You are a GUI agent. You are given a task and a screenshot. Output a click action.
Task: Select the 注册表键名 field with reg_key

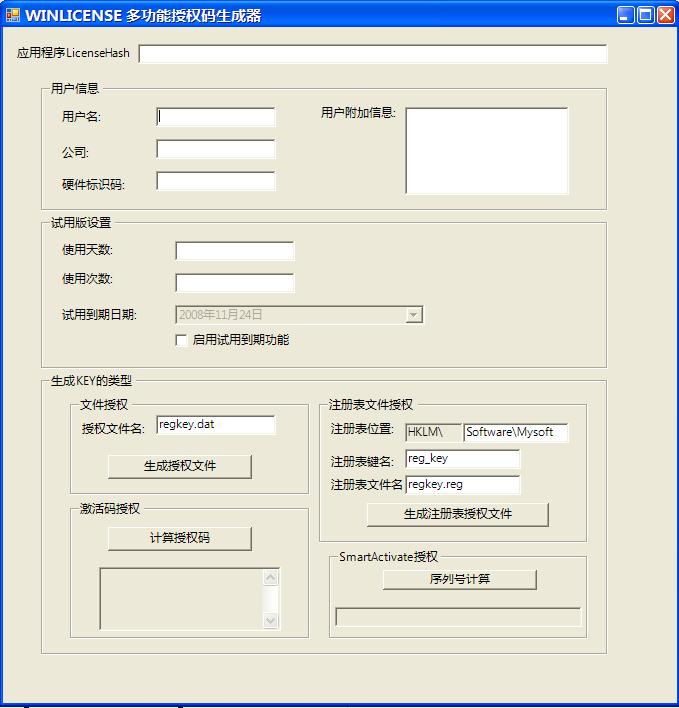pos(462,459)
